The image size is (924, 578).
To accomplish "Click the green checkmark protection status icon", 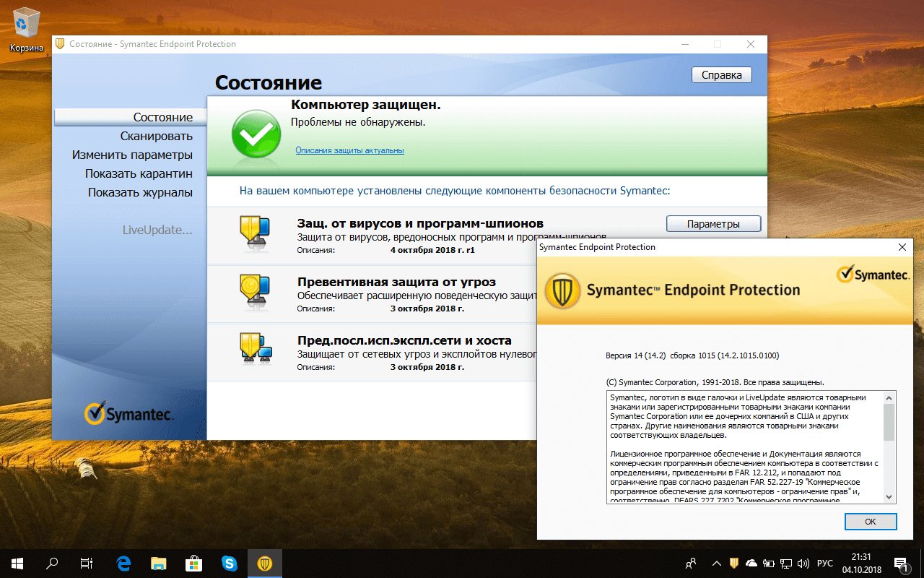I will (256, 135).
